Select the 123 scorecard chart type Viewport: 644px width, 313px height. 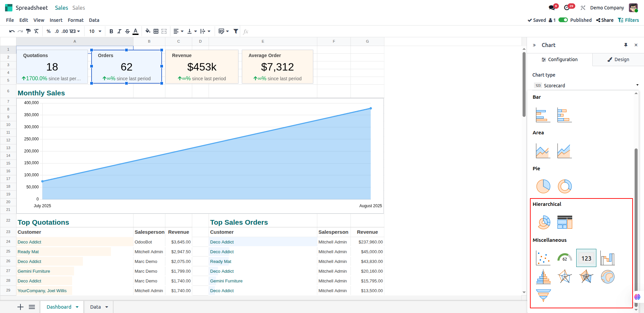coord(586,258)
